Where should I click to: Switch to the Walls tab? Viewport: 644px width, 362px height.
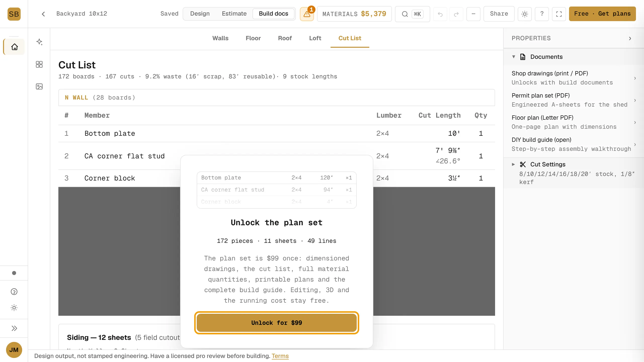(x=220, y=38)
